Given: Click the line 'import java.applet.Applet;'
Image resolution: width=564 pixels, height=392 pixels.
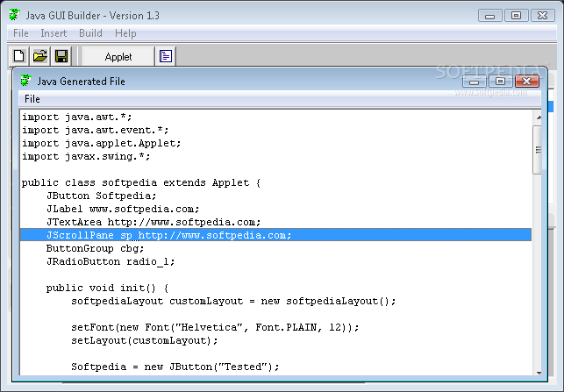Looking at the screenshot, I should tap(102, 143).
